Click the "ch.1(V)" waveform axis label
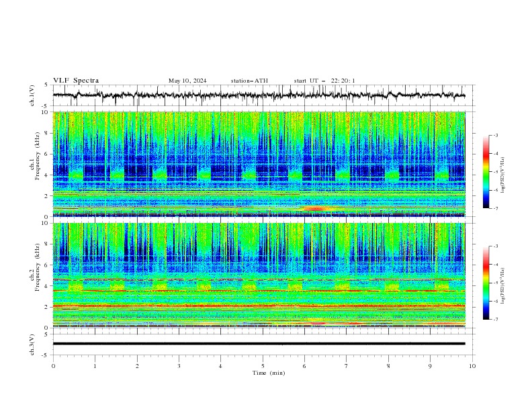532x411 pixels. [x=32, y=95]
